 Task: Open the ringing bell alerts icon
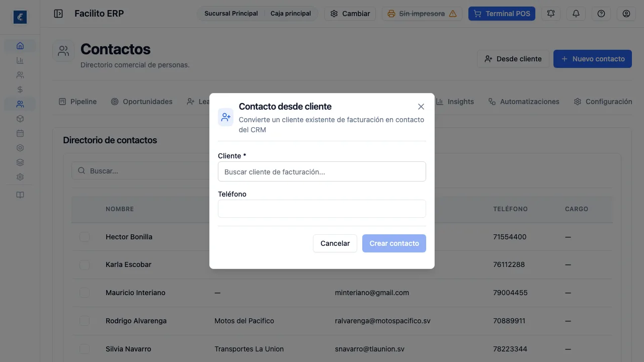(551, 14)
